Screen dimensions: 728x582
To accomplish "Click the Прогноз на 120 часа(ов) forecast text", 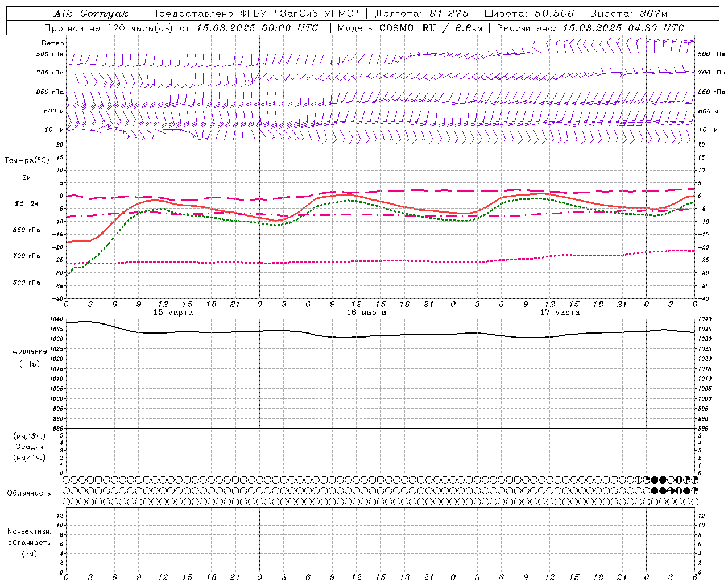I will click(x=109, y=28).
